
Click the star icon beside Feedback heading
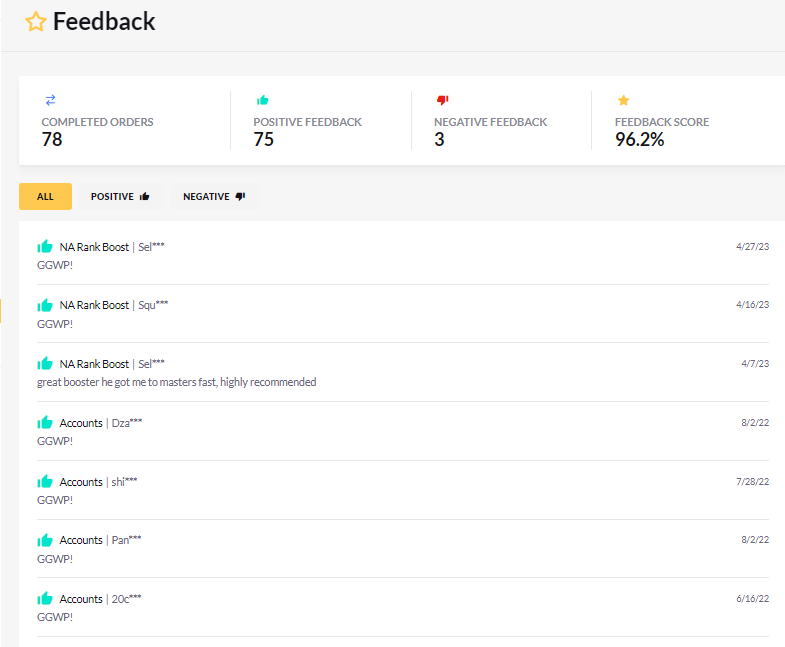pos(36,22)
